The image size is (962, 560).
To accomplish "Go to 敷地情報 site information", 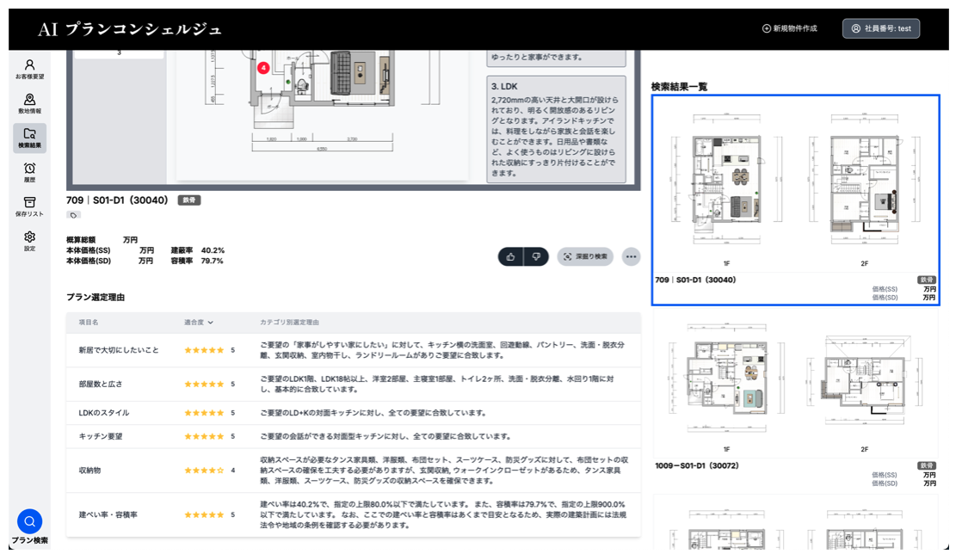I will (29, 104).
